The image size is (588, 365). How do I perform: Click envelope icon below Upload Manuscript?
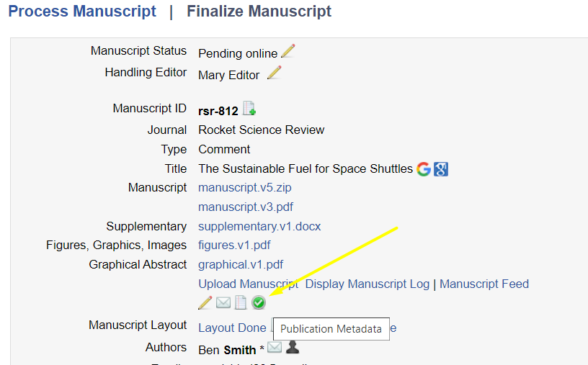coord(223,303)
